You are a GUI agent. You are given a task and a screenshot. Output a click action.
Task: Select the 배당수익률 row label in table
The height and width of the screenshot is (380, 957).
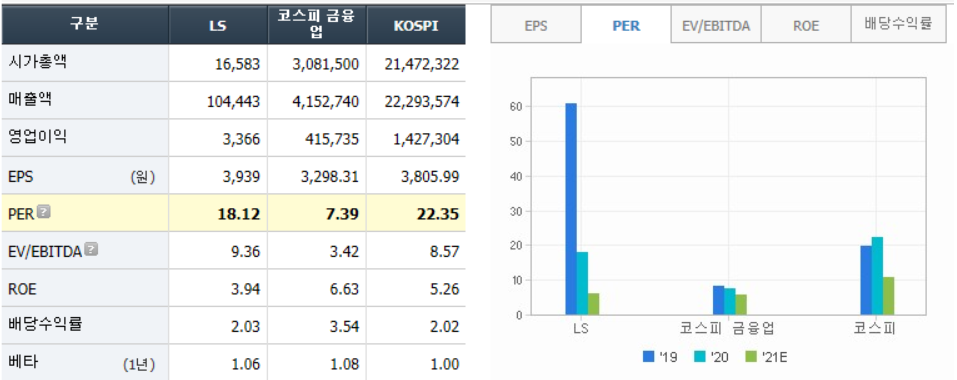(46, 325)
